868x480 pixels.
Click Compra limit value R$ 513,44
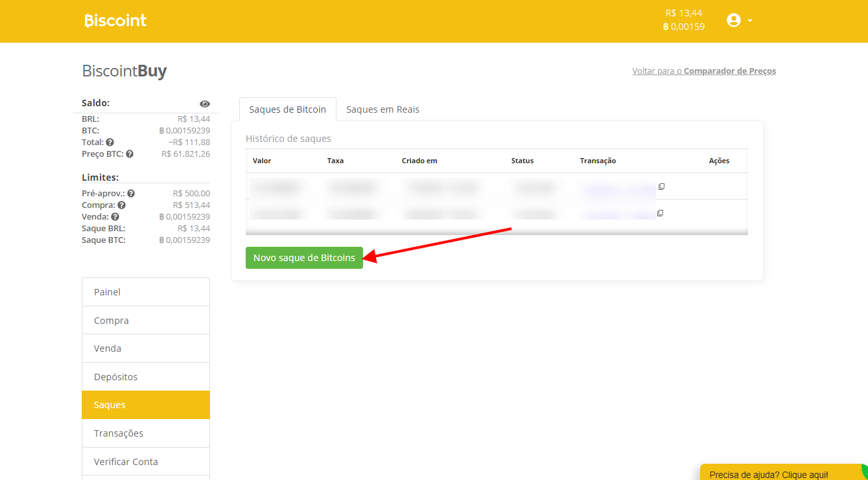point(191,205)
